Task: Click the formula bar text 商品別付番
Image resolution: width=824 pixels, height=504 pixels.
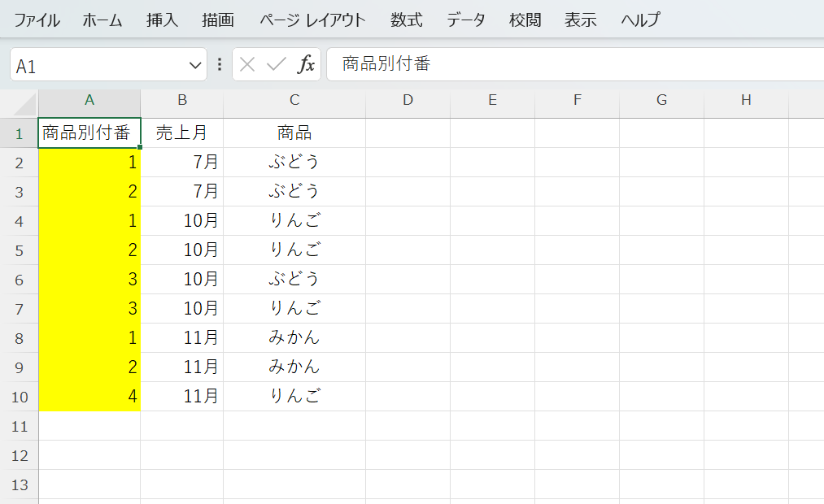Action: coord(386,64)
